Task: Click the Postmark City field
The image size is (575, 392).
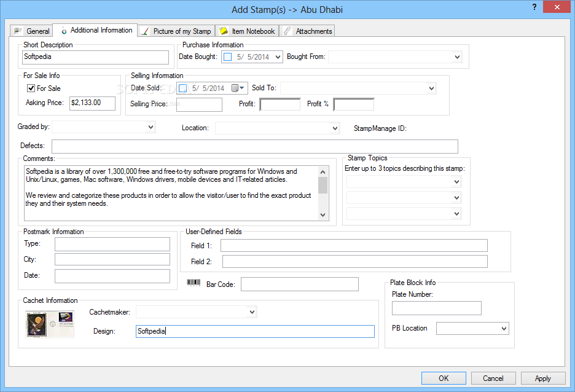Action: click(112, 259)
